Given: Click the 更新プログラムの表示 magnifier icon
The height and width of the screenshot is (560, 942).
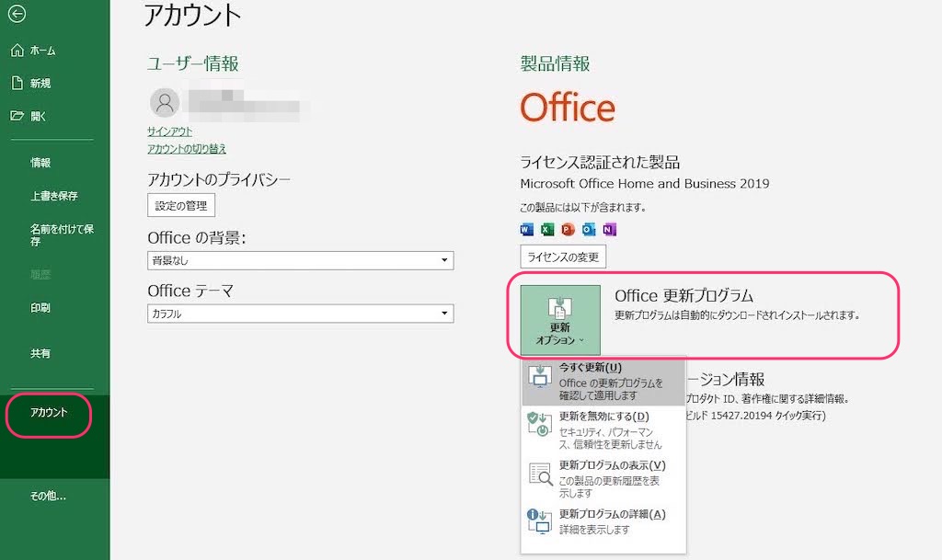Looking at the screenshot, I should click(540, 474).
